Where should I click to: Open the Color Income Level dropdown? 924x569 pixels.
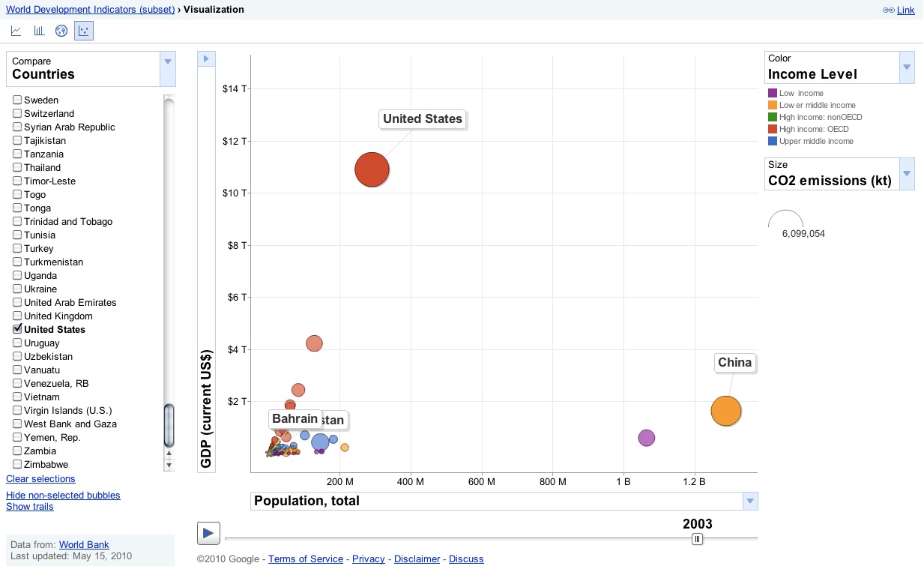907,67
